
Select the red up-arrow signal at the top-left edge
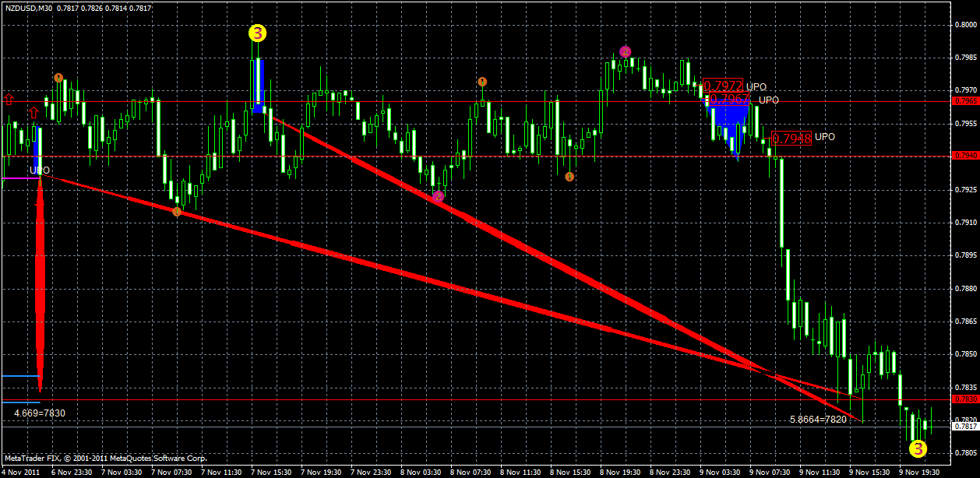tap(8, 100)
